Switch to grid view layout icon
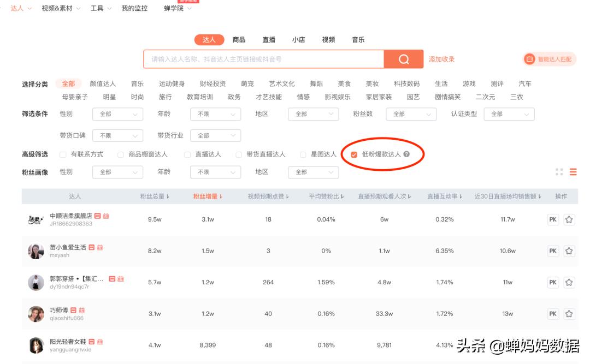The height and width of the screenshot is (364, 590). [559, 172]
